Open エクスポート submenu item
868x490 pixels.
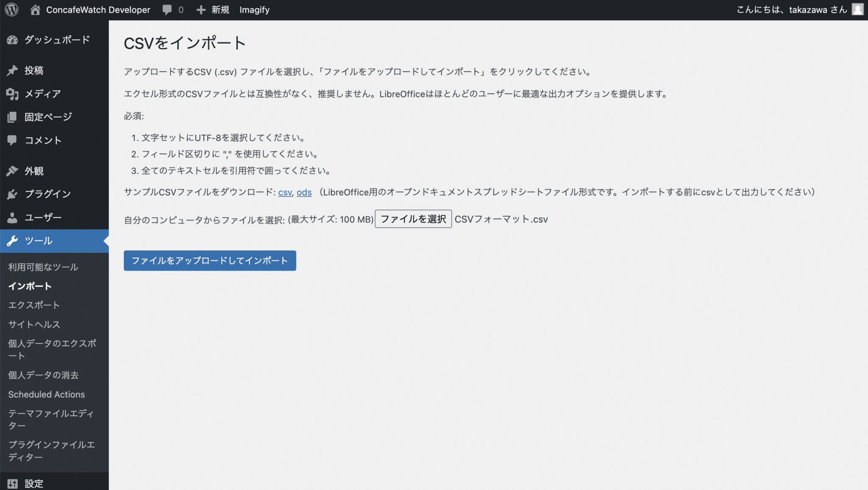(x=34, y=305)
